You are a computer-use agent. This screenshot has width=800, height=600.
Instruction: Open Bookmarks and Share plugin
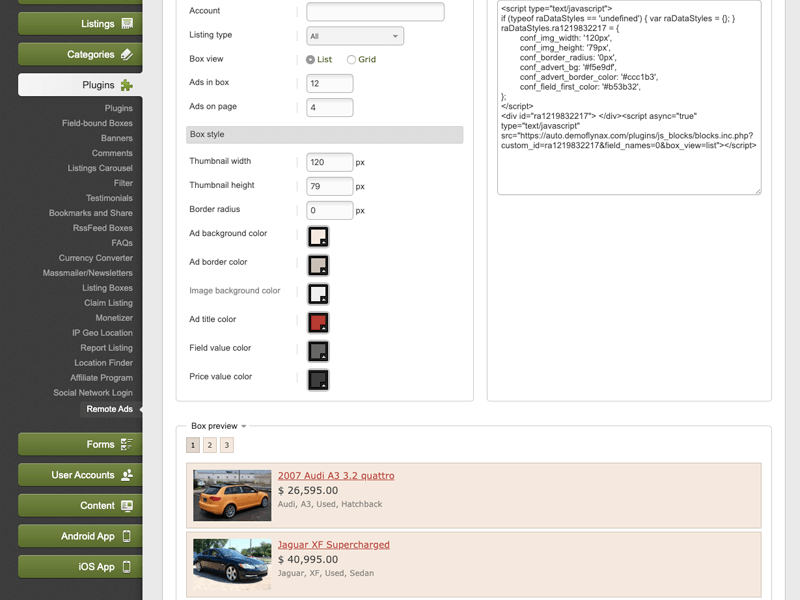(x=90, y=213)
